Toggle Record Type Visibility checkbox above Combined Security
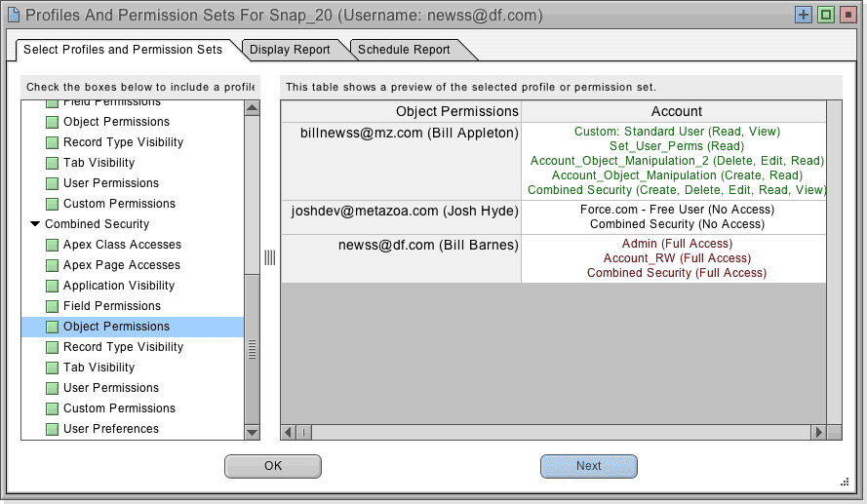Screen dimensions: 867x504 point(52,142)
